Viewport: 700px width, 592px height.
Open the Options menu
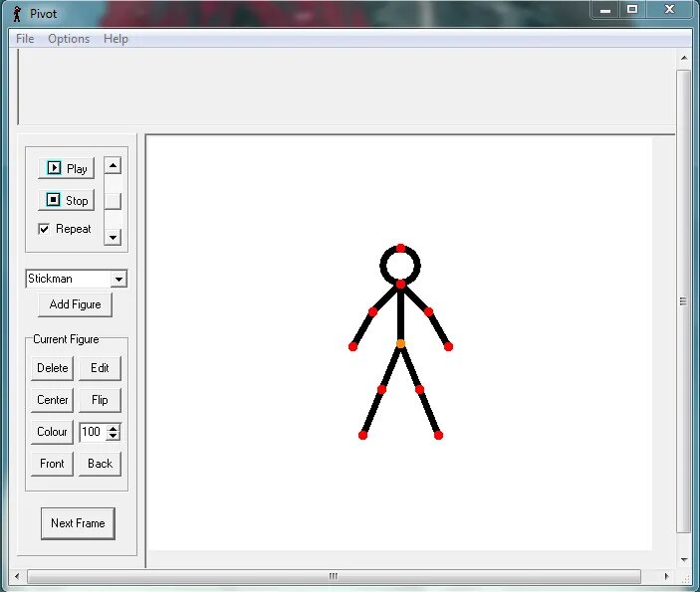69,39
